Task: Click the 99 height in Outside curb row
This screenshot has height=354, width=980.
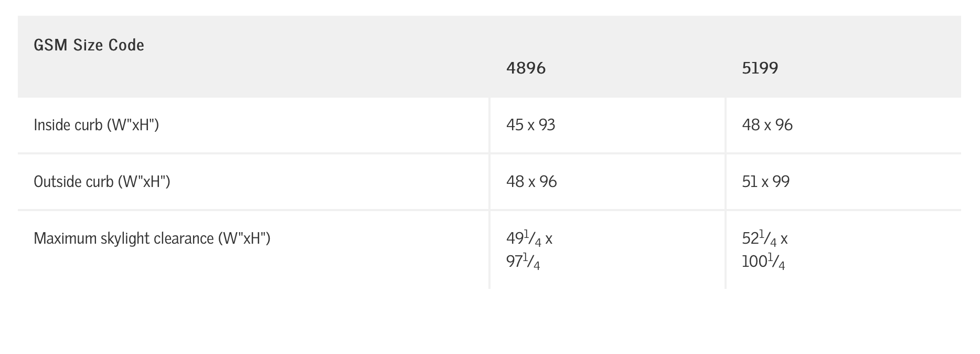Action: click(781, 182)
